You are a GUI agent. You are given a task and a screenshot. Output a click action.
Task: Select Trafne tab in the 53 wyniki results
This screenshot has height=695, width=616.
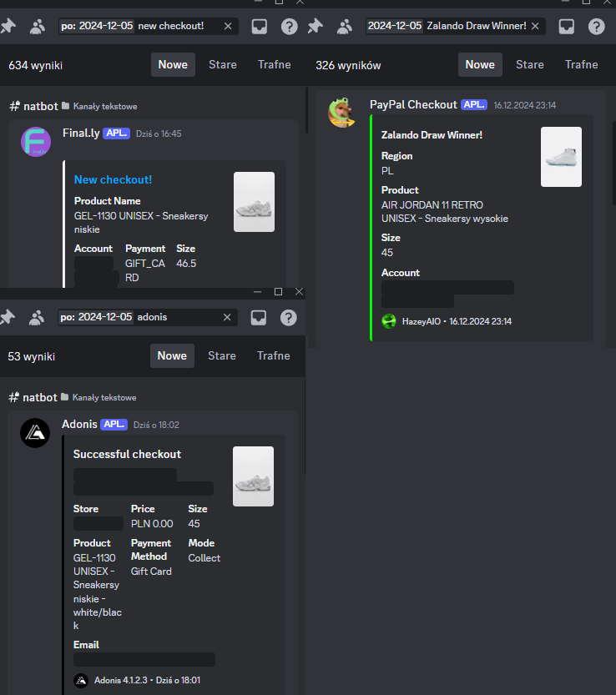coord(274,356)
